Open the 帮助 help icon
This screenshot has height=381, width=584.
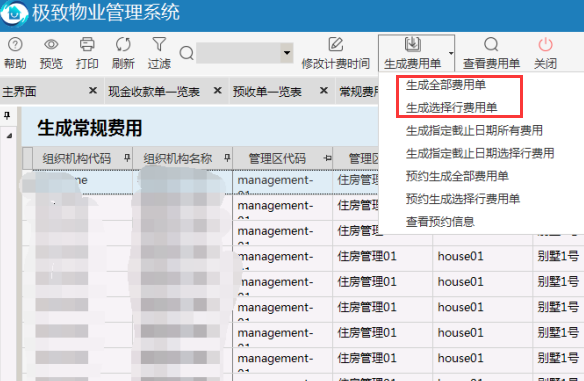coord(15,45)
